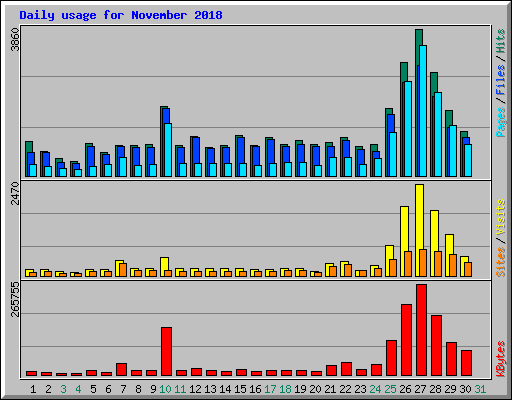Click day label 29 on the axis
512x400 pixels.
(x=450, y=389)
